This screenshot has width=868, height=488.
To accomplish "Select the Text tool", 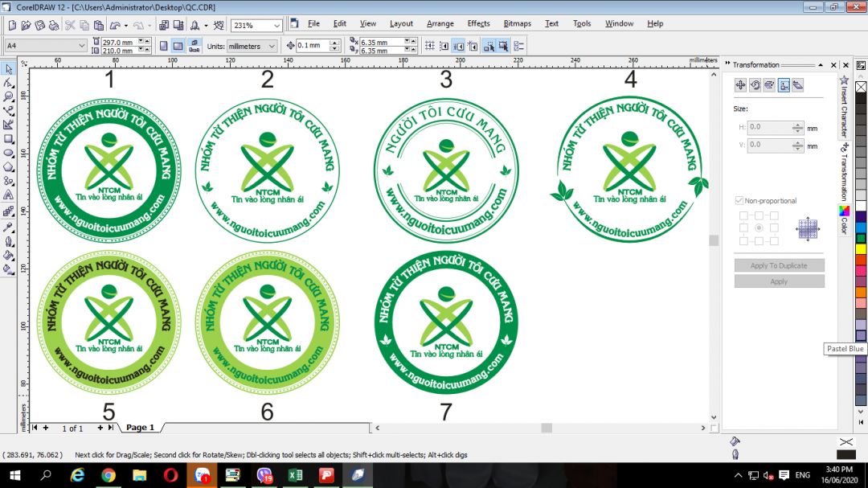I will click(x=8, y=195).
